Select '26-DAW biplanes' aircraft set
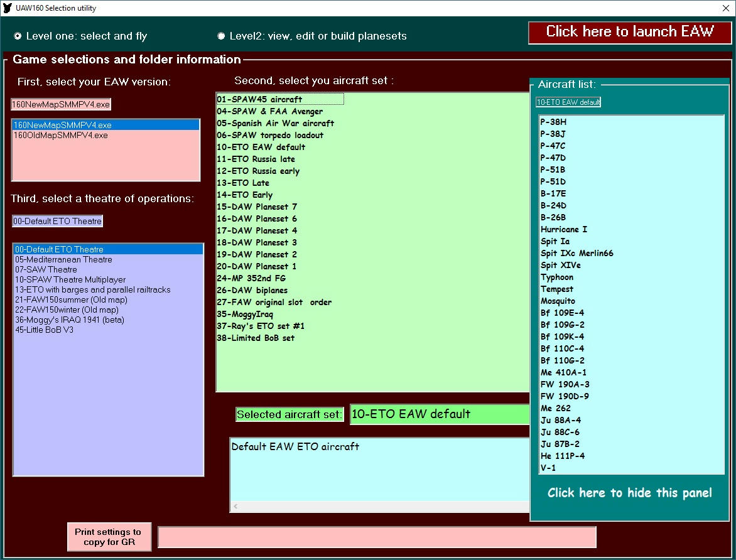The height and width of the screenshot is (560, 736). (252, 290)
